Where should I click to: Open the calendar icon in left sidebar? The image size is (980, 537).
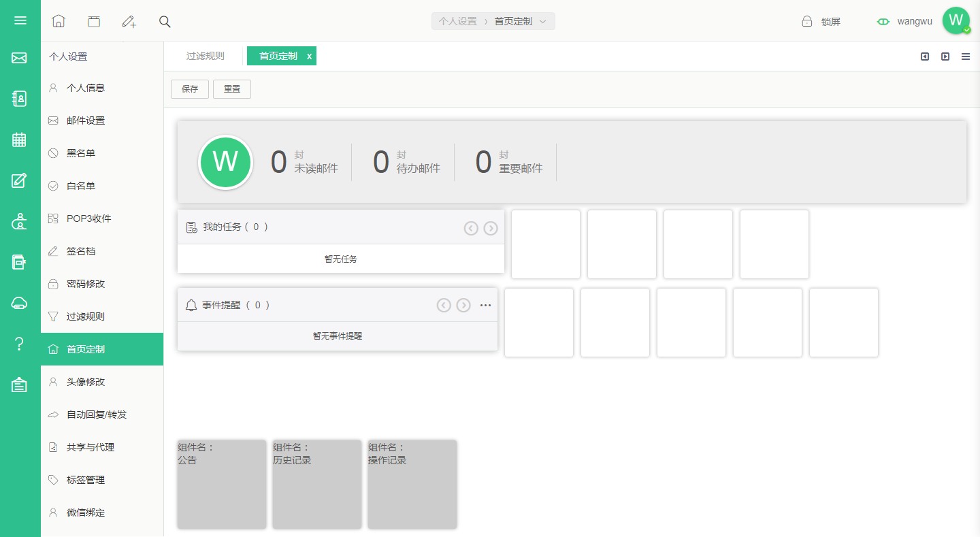pyautogui.click(x=19, y=140)
